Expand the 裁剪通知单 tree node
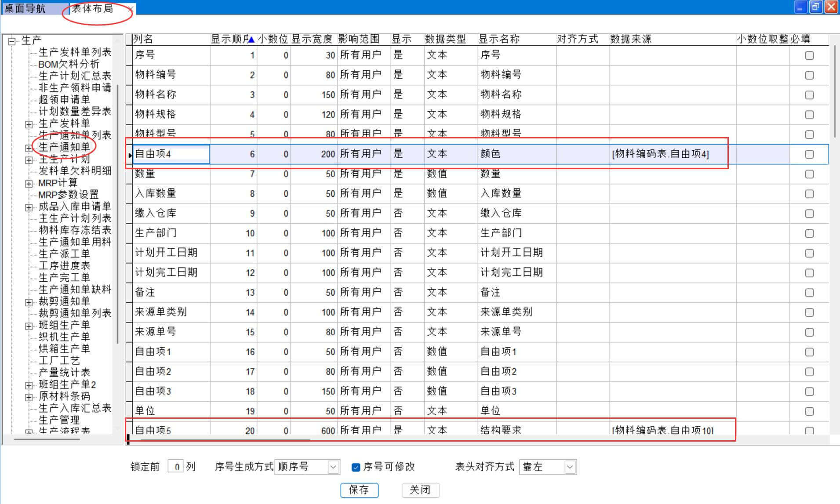The height and width of the screenshot is (504, 840). pyautogui.click(x=29, y=302)
